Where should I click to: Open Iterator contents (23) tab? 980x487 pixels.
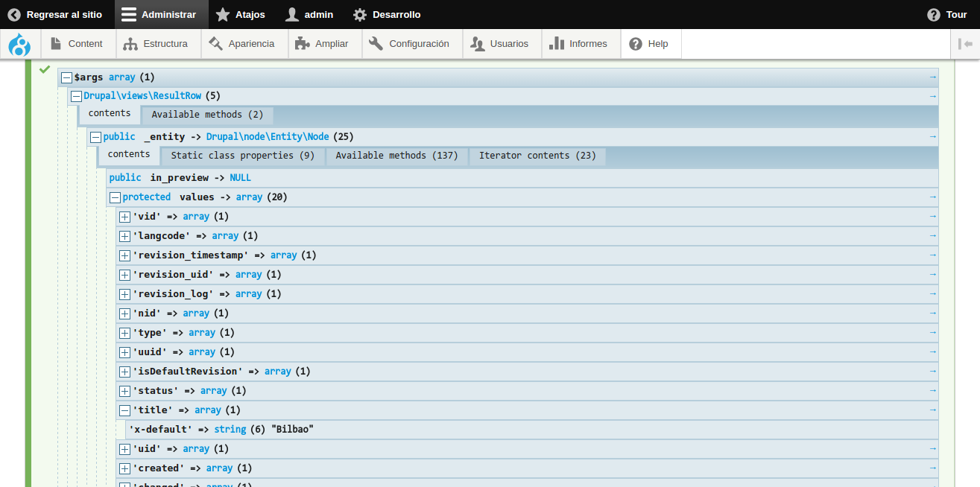coord(537,156)
